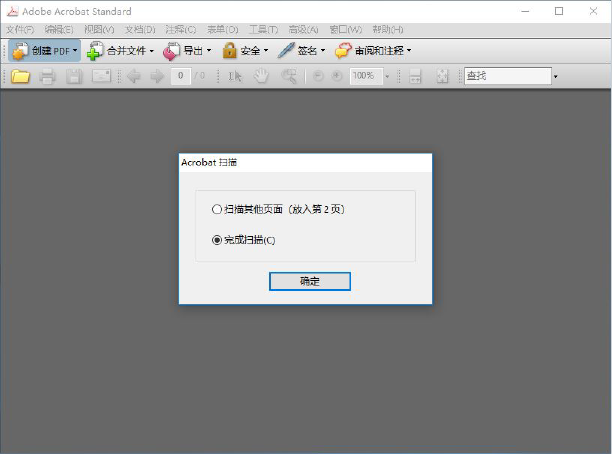The width and height of the screenshot is (612, 454).
Task: Open the 创建 PDF dropdown arrow
Action: [x=75, y=50]
